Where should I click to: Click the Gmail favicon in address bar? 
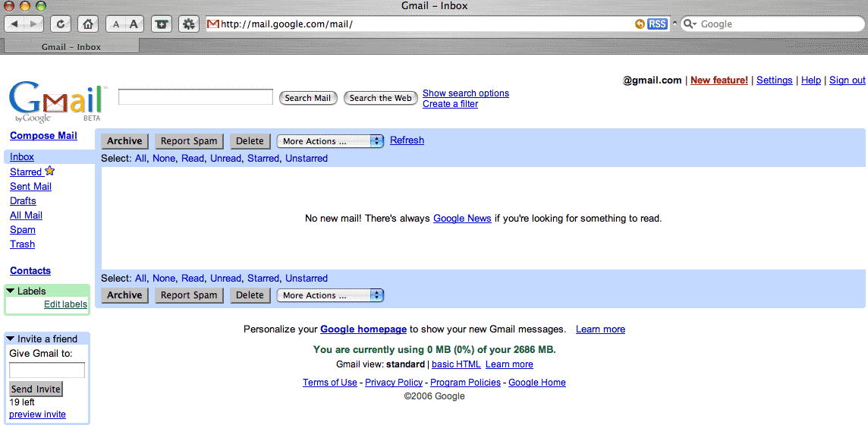(212, 24)
